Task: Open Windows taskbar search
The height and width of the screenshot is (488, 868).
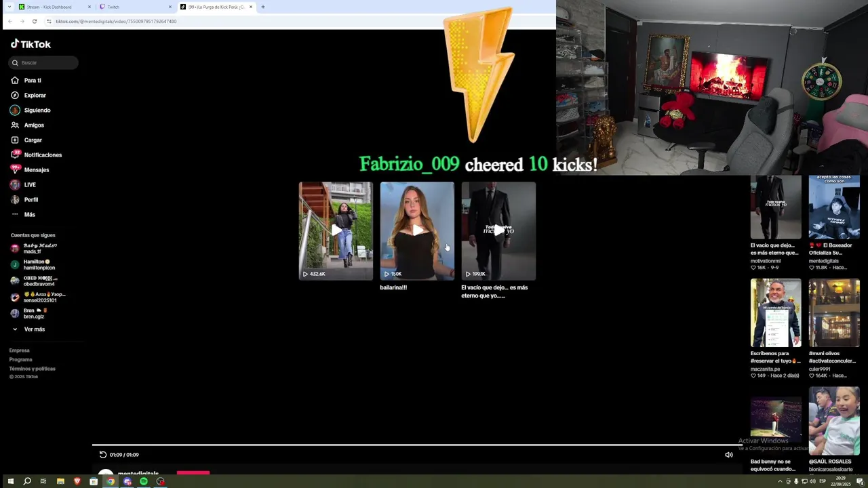Action: (27, 481)
